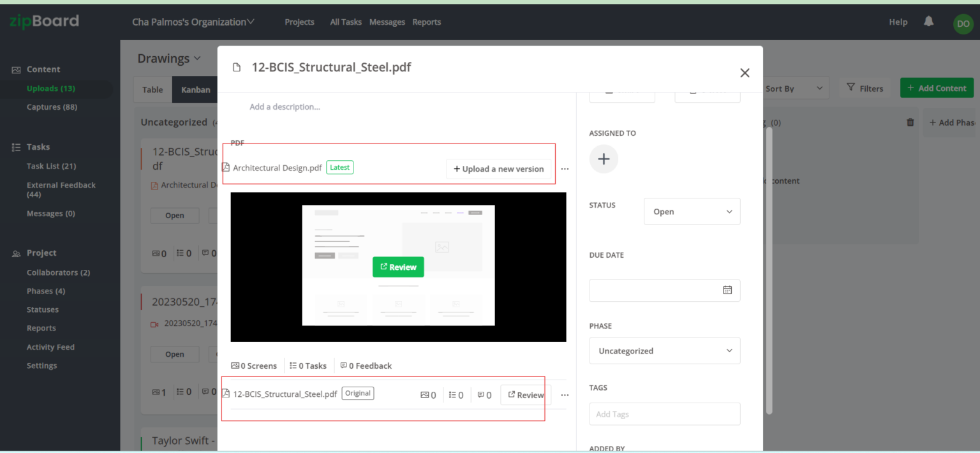This screenshot has width=980, height=453.
Task: Open the calendar icon in the Due Date field
Action: point(727,289)
